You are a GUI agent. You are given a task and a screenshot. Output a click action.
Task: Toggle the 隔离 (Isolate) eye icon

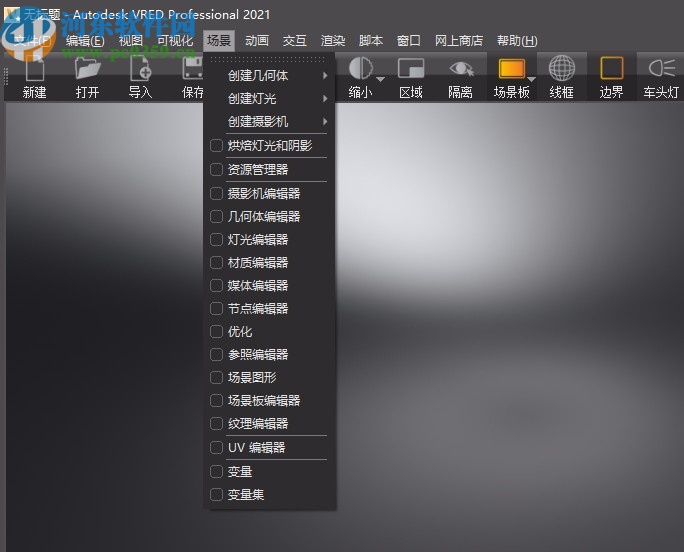point(461,69)
